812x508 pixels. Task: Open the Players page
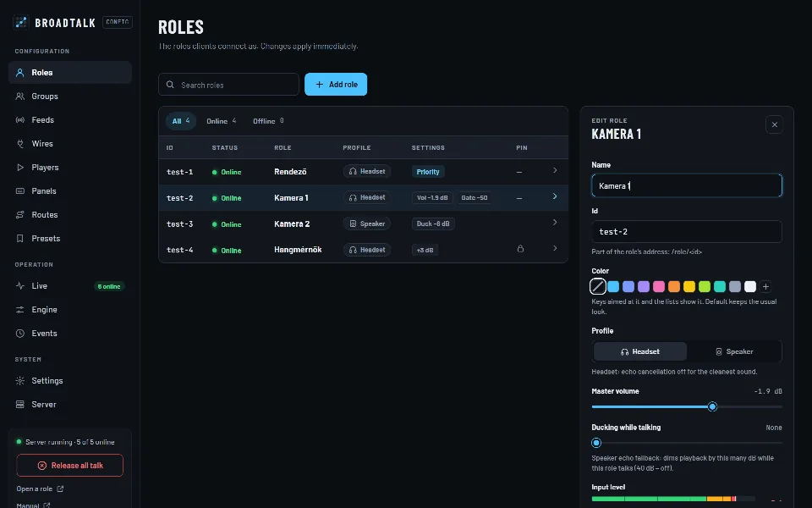70,168
